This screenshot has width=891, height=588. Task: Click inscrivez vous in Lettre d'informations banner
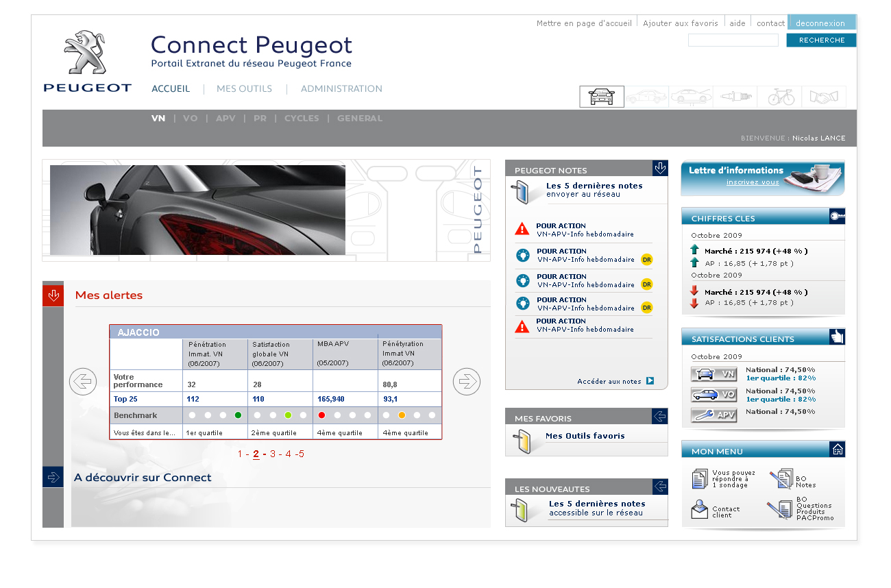[753, 182]
